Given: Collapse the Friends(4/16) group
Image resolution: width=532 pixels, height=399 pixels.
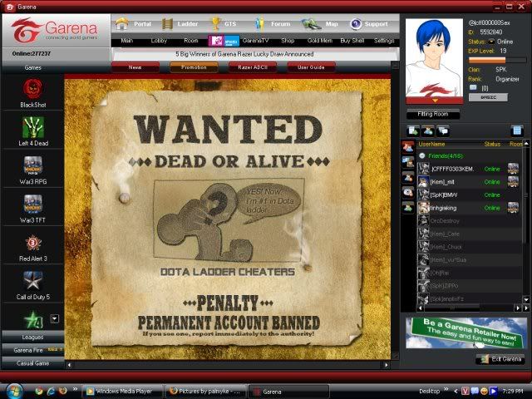Looking at the screenshot, I should pyautogui.click(x=422, y=155).
